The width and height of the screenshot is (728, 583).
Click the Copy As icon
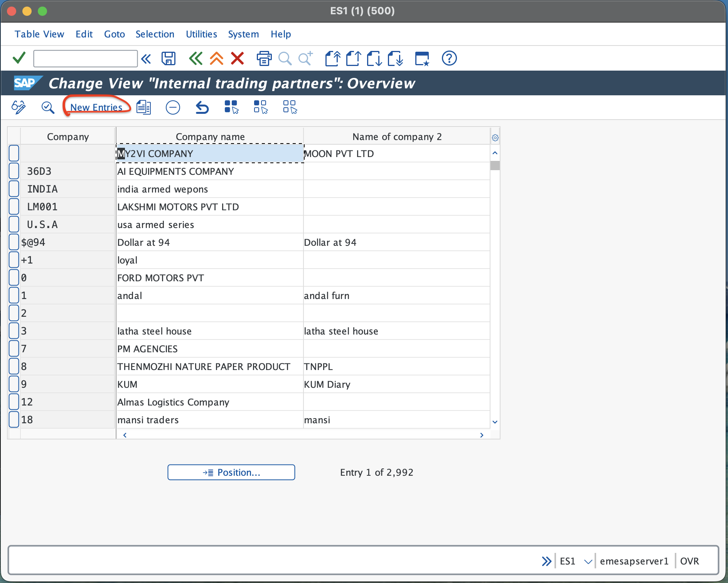click(144, 107)
